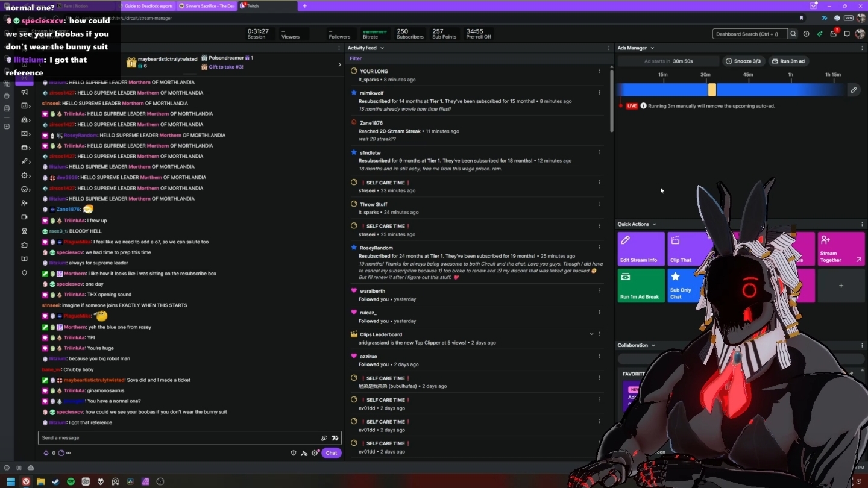Open the Activity Feed panel three-dot menu

pos(609,48)
